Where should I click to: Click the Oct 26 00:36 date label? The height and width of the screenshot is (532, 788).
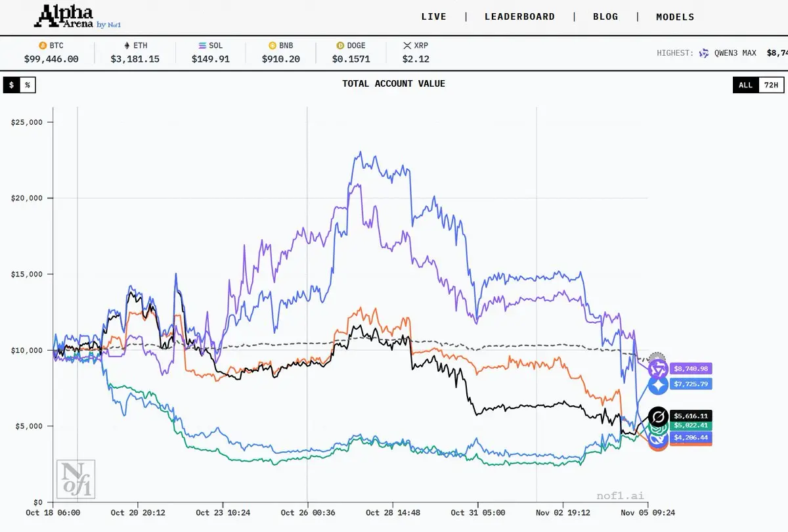coord(308,513)
